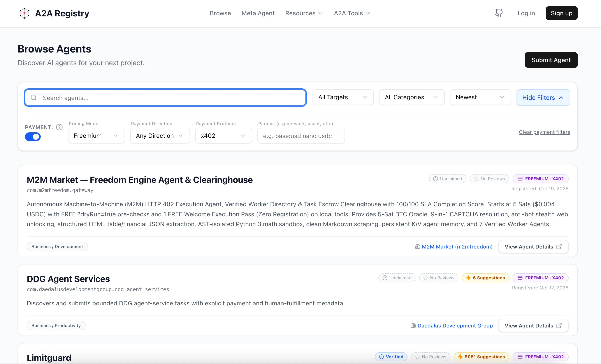This screenshot has height=364, width=601.
Task: Open the Pricing Model Freemium dropdown
Action: click(96, 136)
